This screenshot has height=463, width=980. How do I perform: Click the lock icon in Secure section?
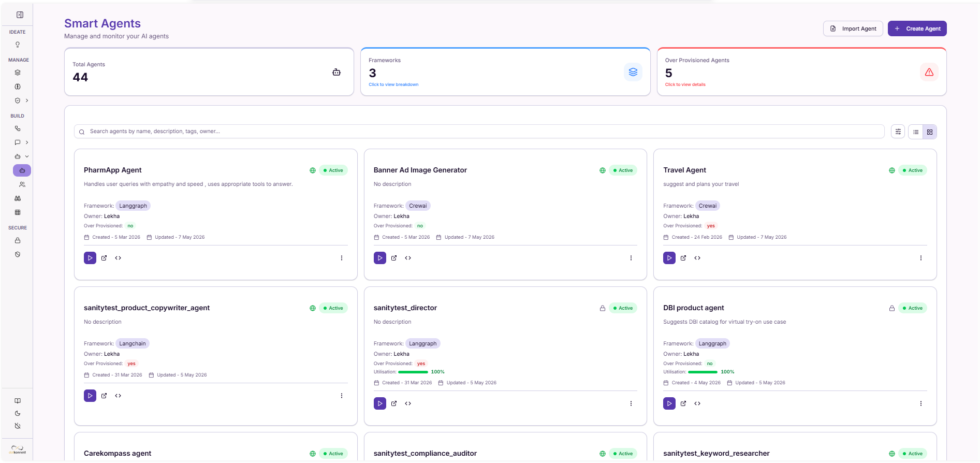(x=18, y=241)
